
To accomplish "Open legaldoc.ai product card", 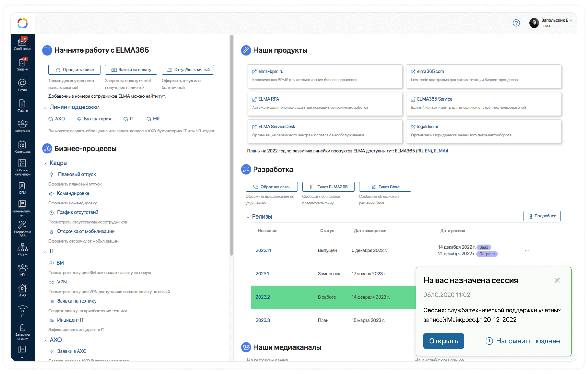I will click(x=483, y=131).
